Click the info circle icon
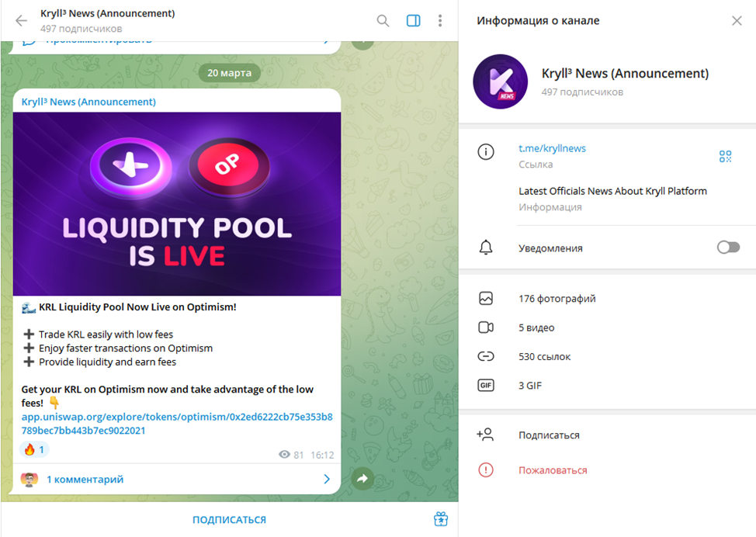The image size is (756, 537). 486,152
